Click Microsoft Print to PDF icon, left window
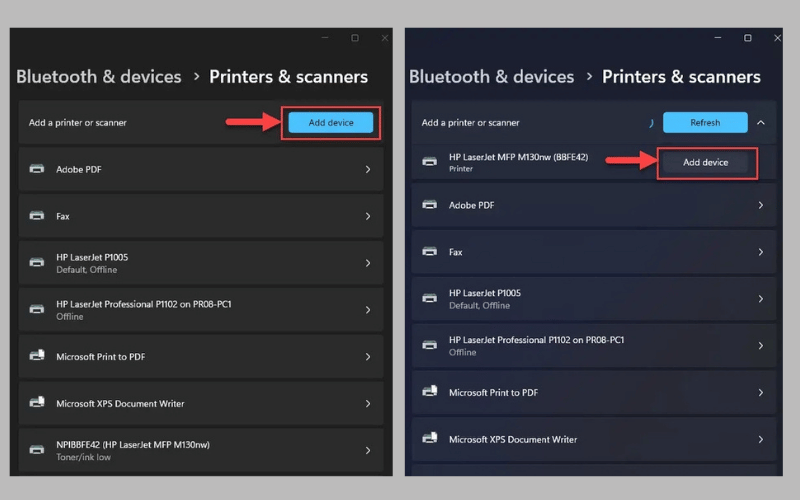Screen dimensions: 800x500 pos(37,355)
